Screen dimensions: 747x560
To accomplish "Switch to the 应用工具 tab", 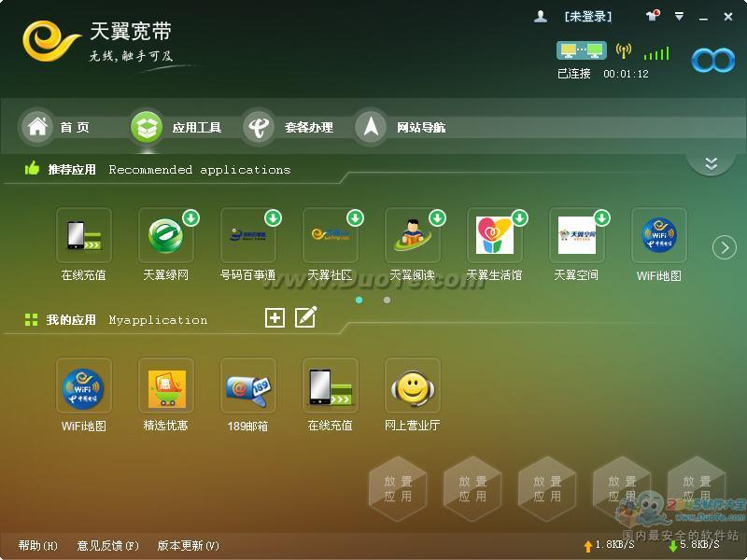I will (x=176, y=127).
